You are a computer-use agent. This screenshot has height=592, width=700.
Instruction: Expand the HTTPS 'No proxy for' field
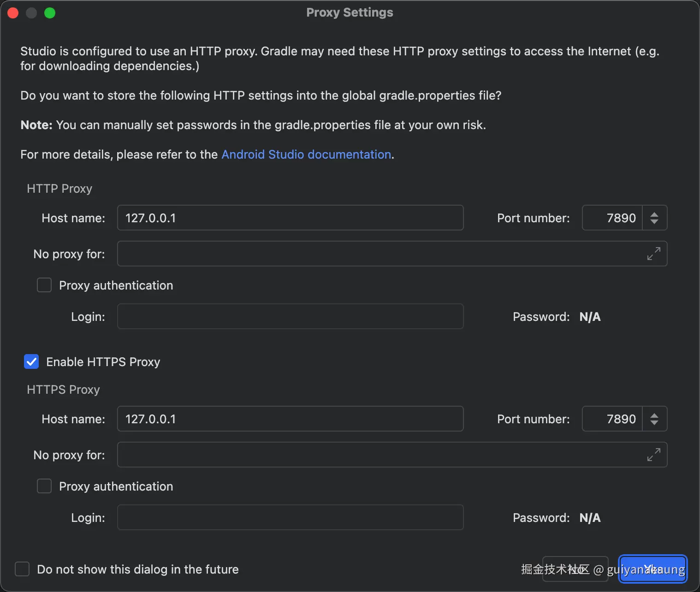(x=653, y=455)
